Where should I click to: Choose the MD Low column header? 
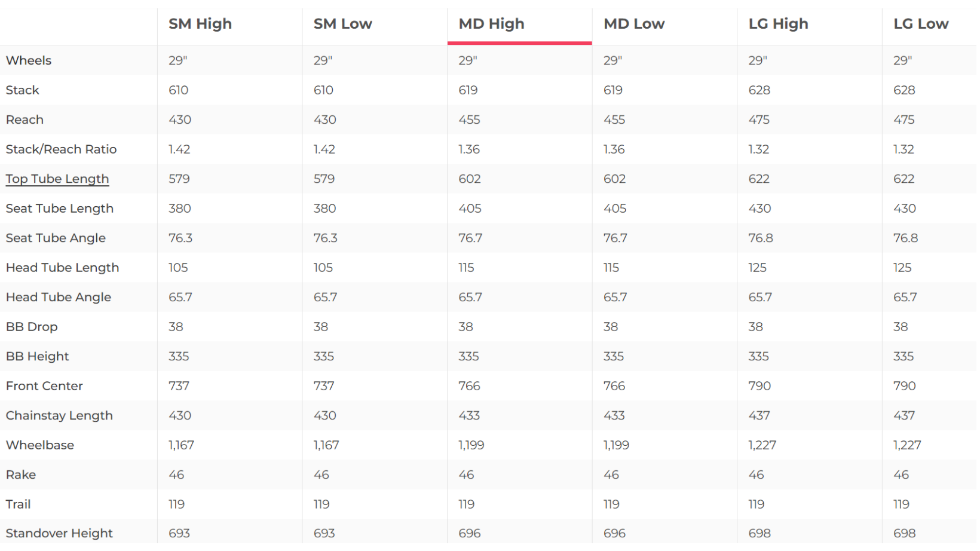pyautogui.click(x=633, y=24)
